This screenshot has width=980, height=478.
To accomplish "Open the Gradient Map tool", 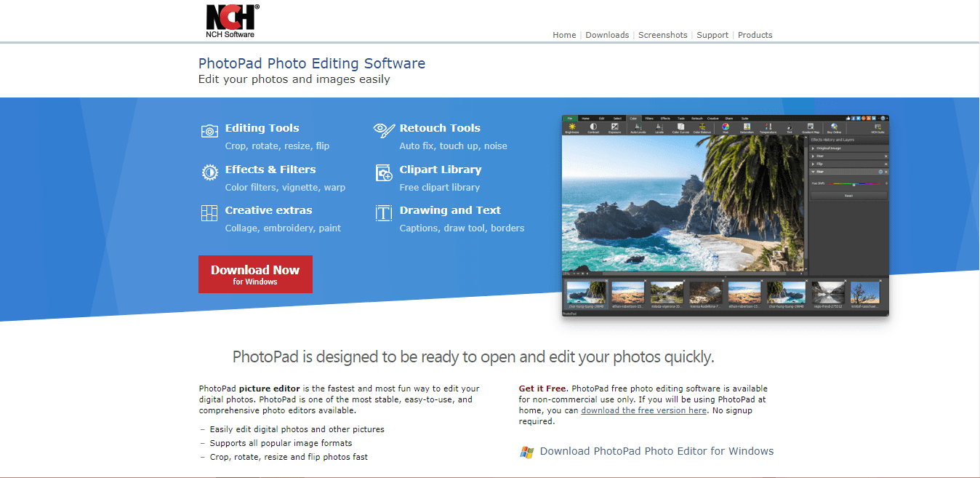I will [x=811, y=128].
